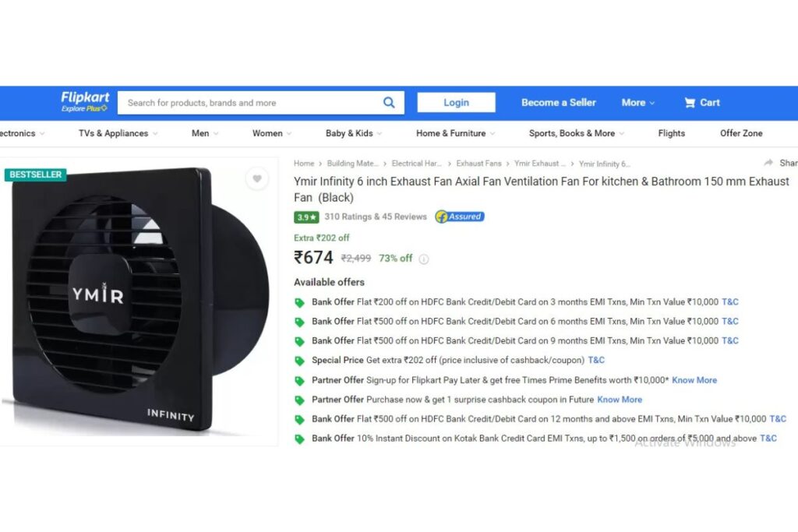Expand Home & Furniture category menu
The width and height of the screenshot is (798, 532).
(455, 133)
